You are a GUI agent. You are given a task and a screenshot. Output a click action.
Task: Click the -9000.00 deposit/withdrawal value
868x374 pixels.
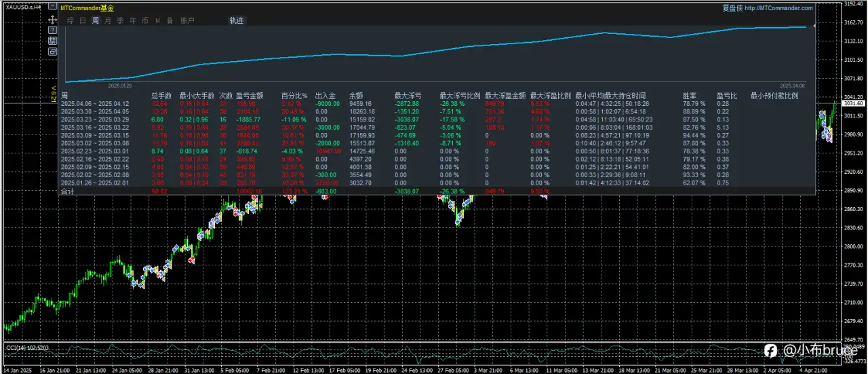click(328, 103)
